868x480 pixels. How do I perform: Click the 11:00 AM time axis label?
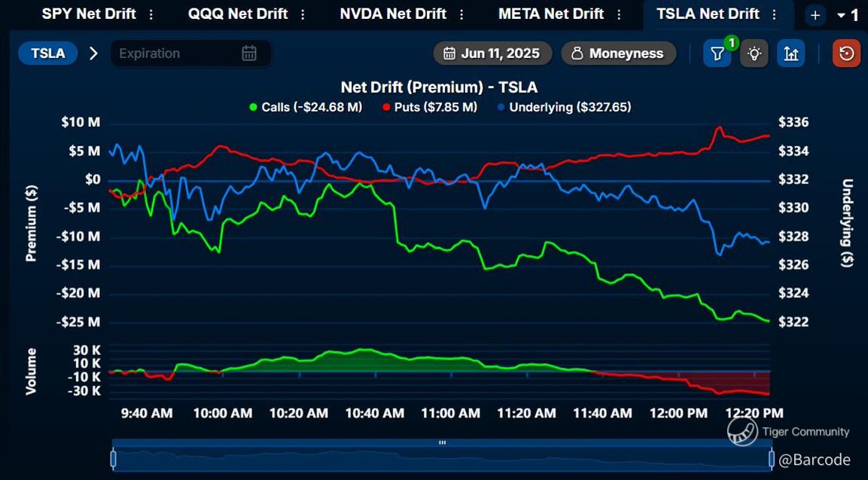[x=451, y=413]
